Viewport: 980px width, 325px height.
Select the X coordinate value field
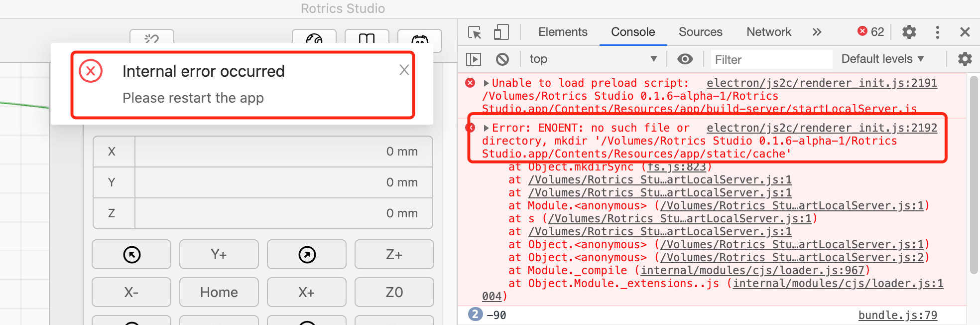pyautogui.click(x=283, y=152)
